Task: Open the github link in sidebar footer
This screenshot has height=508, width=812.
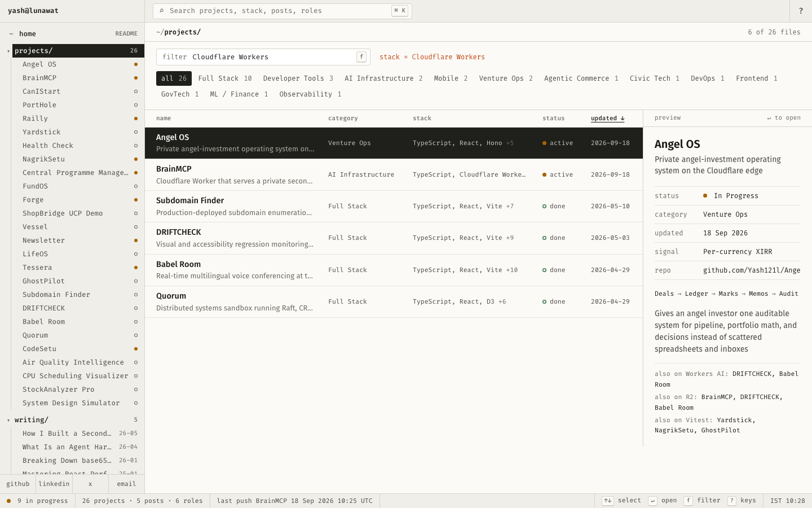Action: (x=18, y=484)
